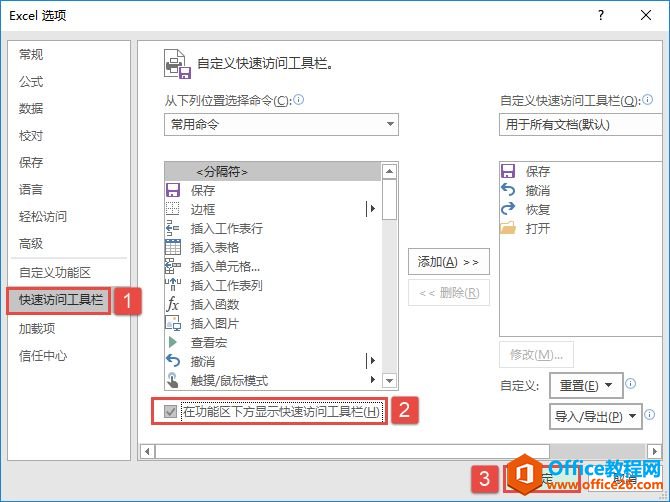Select the Insert Sheet Rows (插入工作表行) icon
The height and width of the screenshot is (502, 670).
click(x=173, y=228)
